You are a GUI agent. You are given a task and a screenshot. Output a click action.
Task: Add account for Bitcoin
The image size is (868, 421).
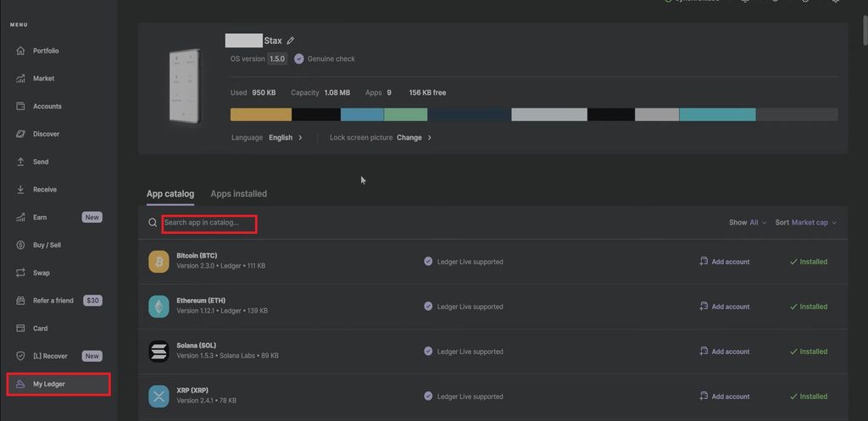(x=725, y=262)
